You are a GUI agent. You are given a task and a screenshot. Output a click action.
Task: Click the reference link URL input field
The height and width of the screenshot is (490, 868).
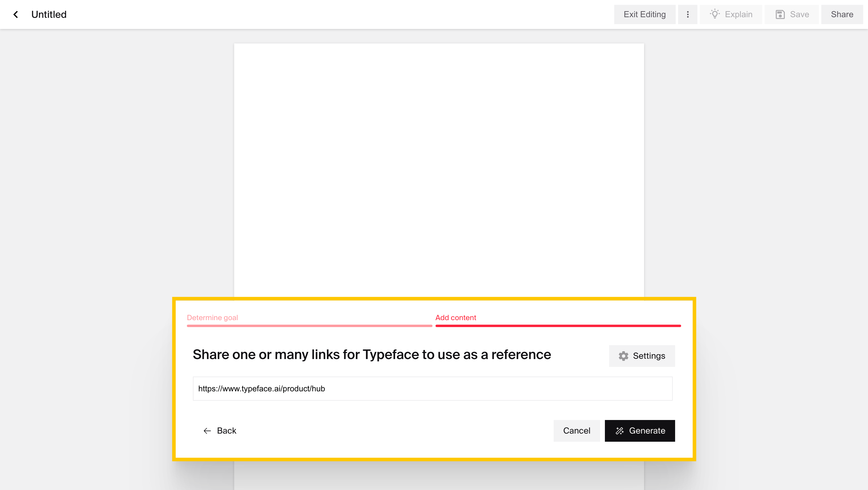pos(432,389)
